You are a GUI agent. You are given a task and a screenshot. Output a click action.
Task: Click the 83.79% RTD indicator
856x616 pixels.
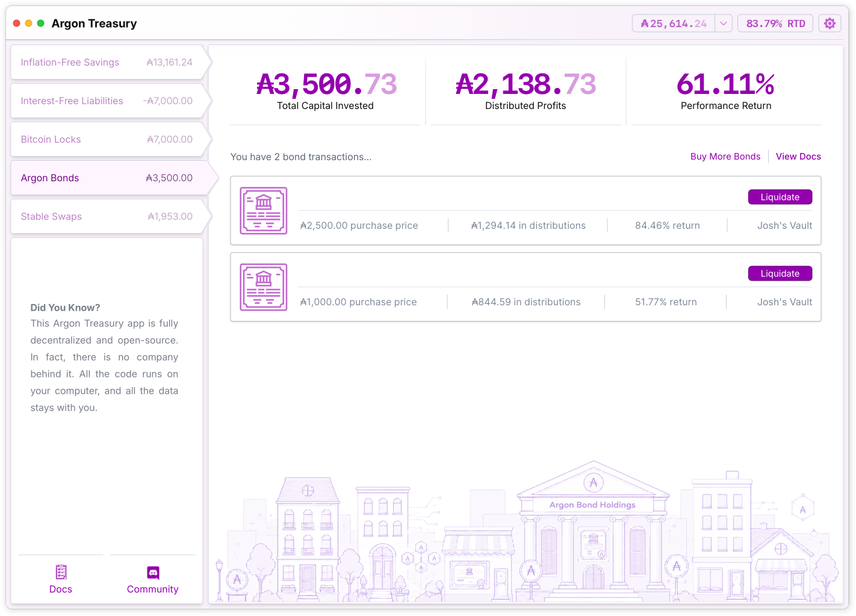tap(775, 23)
